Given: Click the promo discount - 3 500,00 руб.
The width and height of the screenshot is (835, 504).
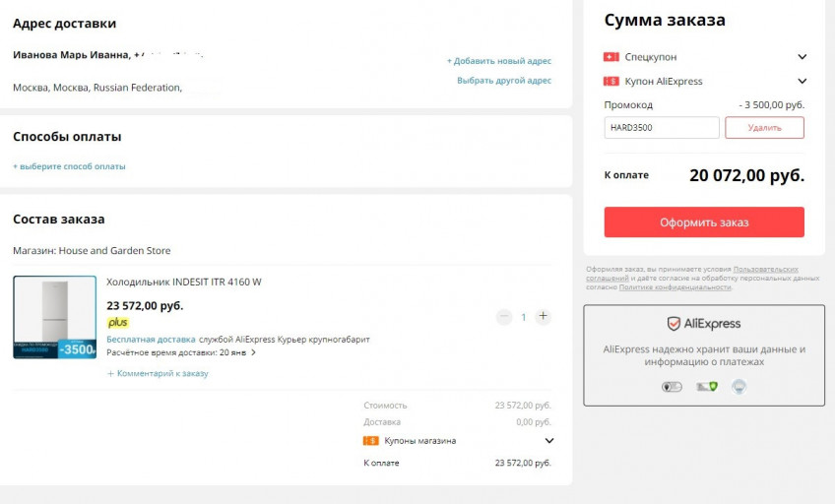Looking at the screenshot, I should coord(772,105).
